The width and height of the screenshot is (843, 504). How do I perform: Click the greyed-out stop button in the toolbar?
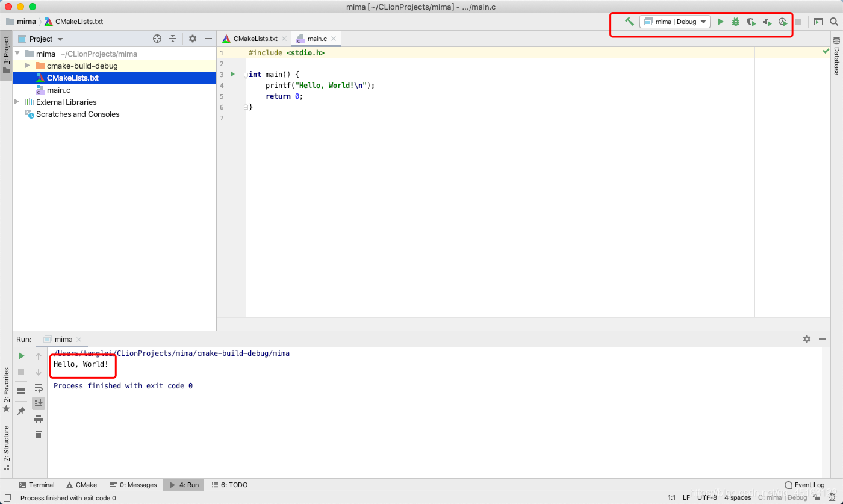tap(798, 22)
